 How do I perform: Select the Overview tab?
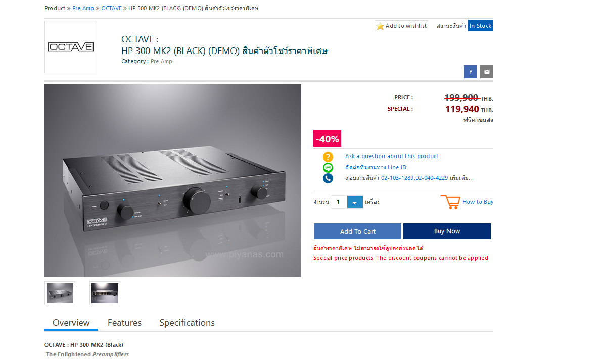click(x=71, y=323)
